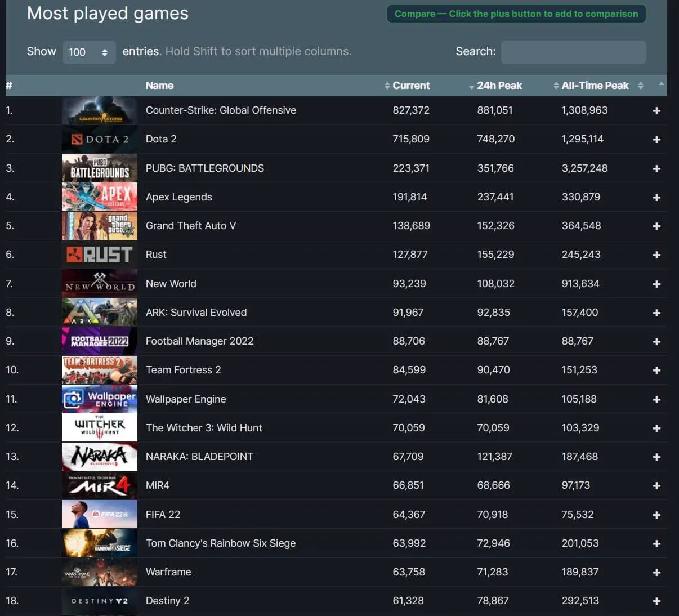Click the Apex Legends thumbnail

click(x=100, y=197)
